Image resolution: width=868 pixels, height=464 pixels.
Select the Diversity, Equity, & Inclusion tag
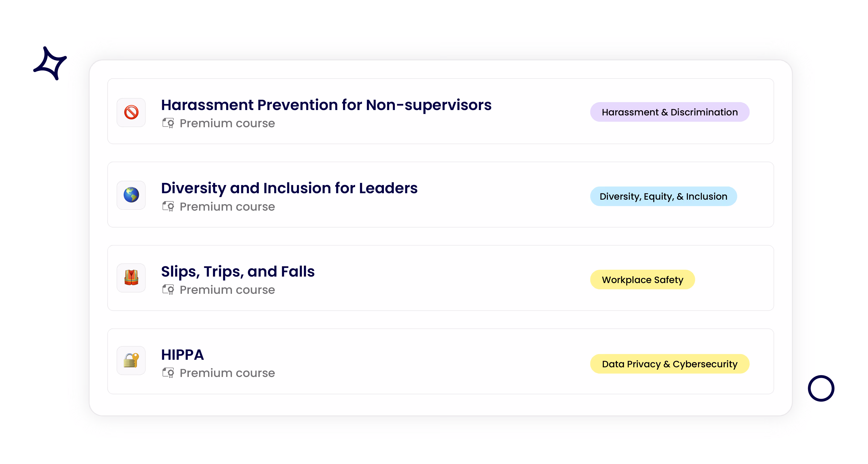click(x=663, y=196)
